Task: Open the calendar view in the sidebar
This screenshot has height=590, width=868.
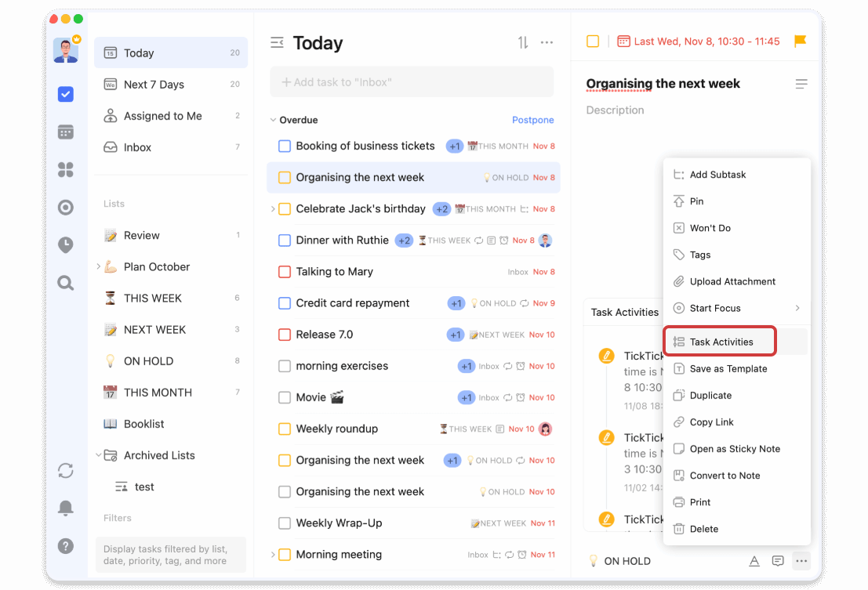Action: coord(66,132)
